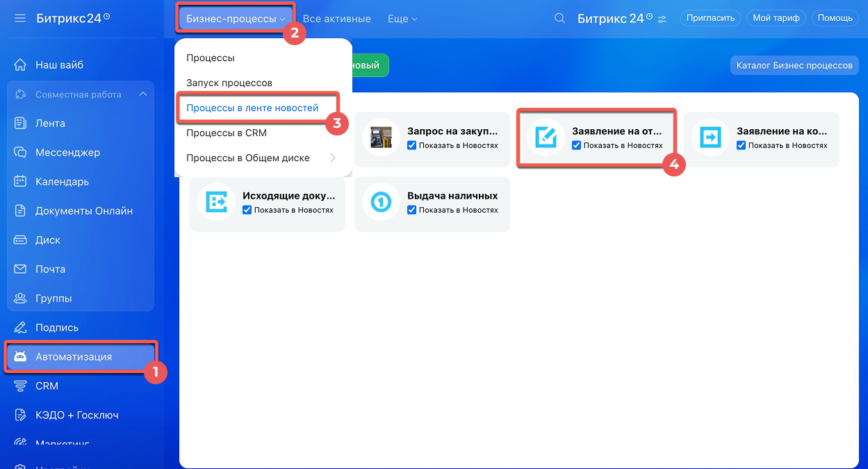Click the Календарь calendar icon
Image resolution: width=868 pixels, height=469 pixels.
21,181
